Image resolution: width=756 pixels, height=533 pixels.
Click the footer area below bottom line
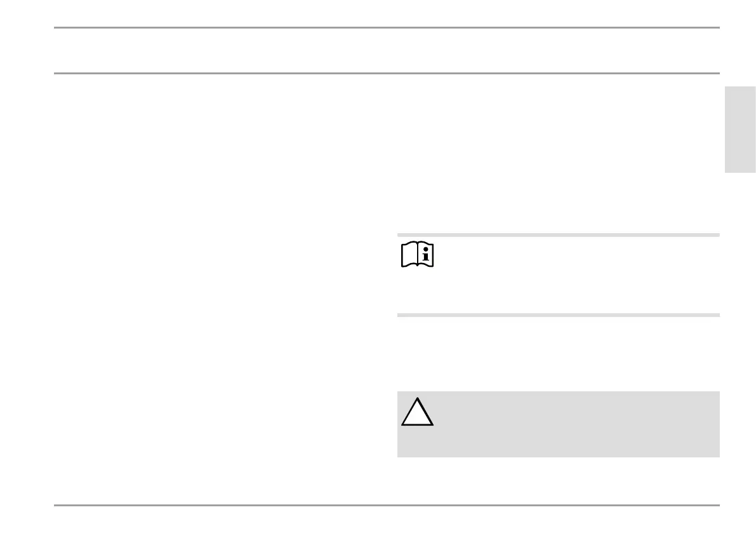[x=387, y=520]
